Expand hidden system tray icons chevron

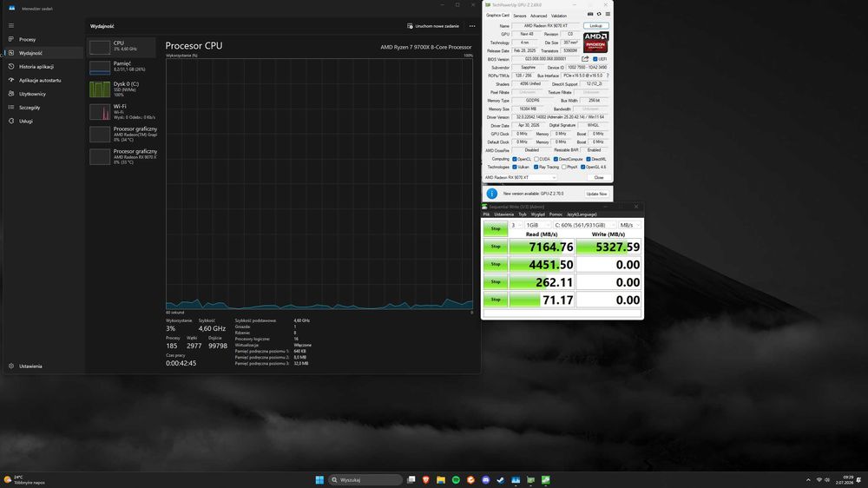(x=808, y=479)
